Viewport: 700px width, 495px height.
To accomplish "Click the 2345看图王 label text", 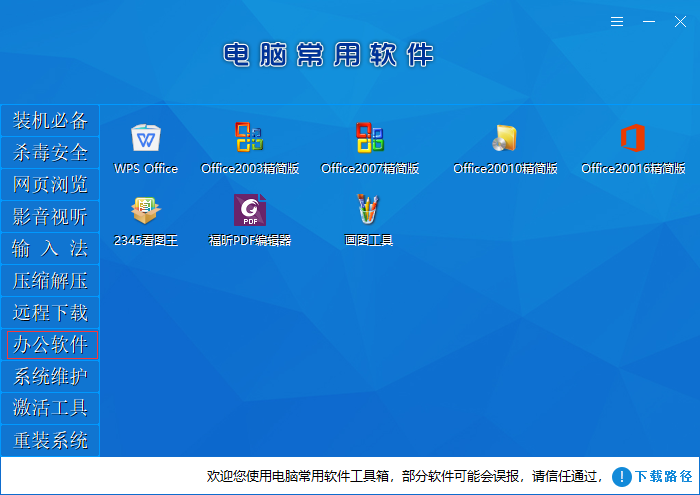I will click(146, 240).
